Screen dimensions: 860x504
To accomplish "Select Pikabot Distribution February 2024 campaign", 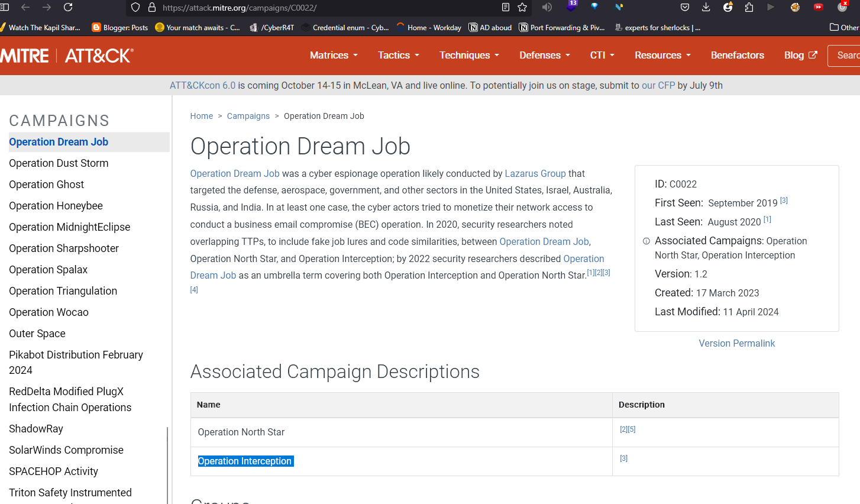I will [76, 363].
